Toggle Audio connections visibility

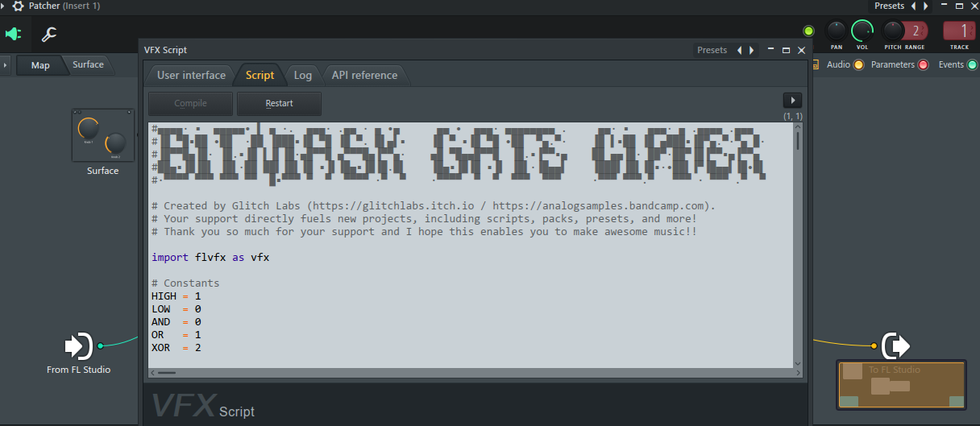pyautogui.click(x=858, y=65)
